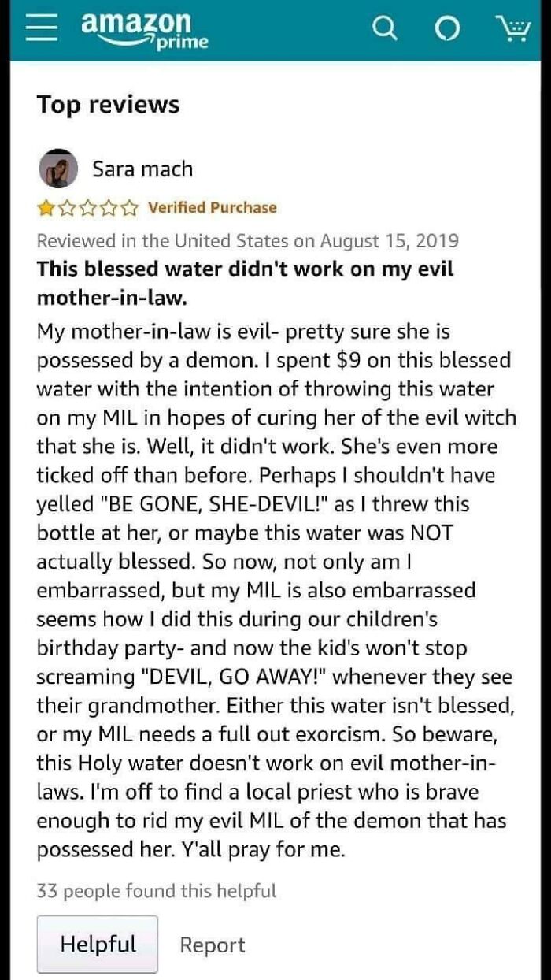Tap the Alexa voice icon
This screenshot has width=551, height=980.
(446, 28)
